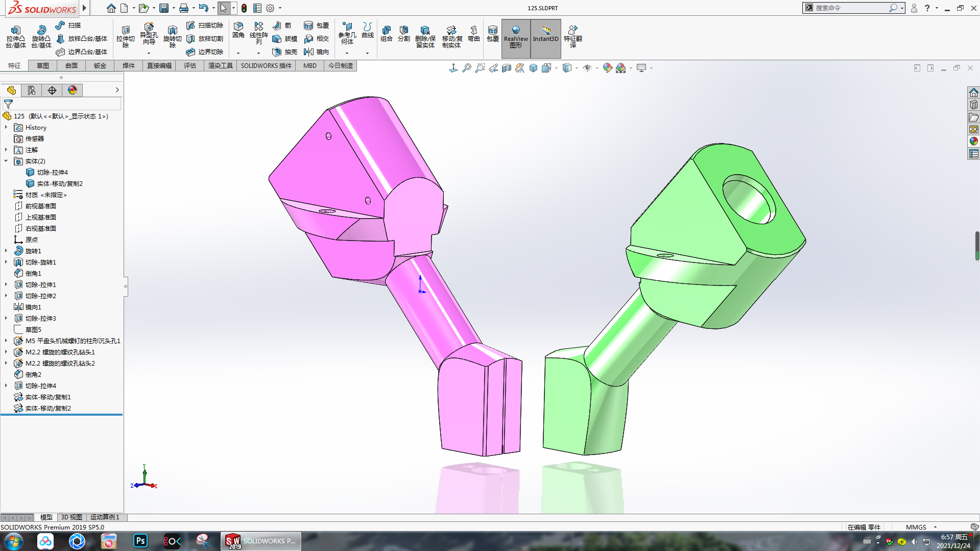Image resolution: width=980 pixels, height=551 pixels.
Task: Open the FeatureManager design tree tab
Action: tap(11, 90)
